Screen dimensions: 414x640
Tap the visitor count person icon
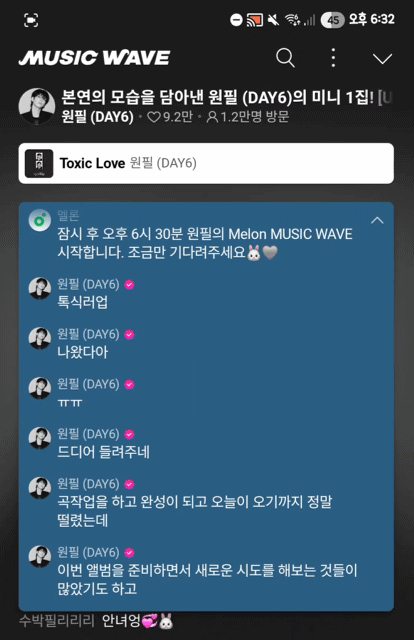pyautogui.click(x=212, y=117)
